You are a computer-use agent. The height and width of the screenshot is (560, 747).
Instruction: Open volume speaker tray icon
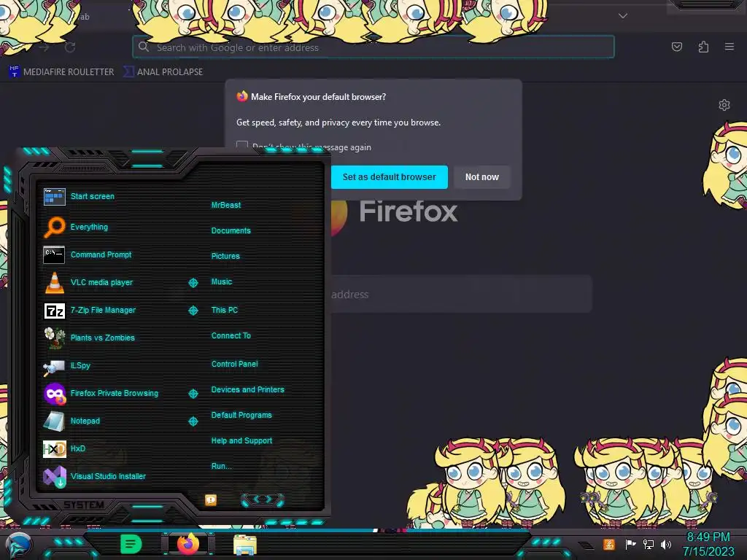[x=666, y=544]
